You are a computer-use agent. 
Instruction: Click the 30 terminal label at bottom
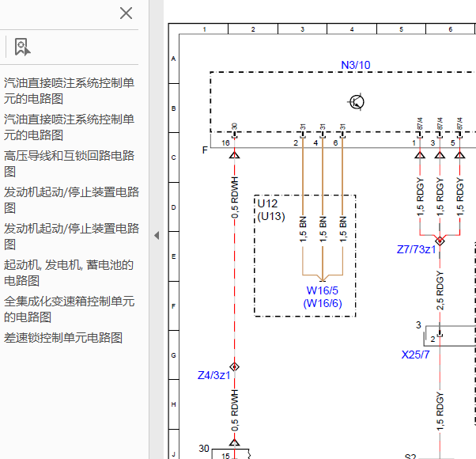[204, 449]
